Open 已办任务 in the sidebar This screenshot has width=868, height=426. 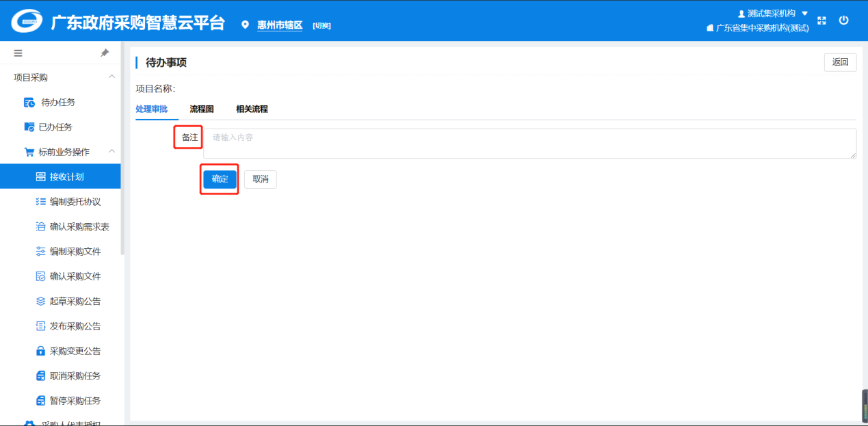57,127
